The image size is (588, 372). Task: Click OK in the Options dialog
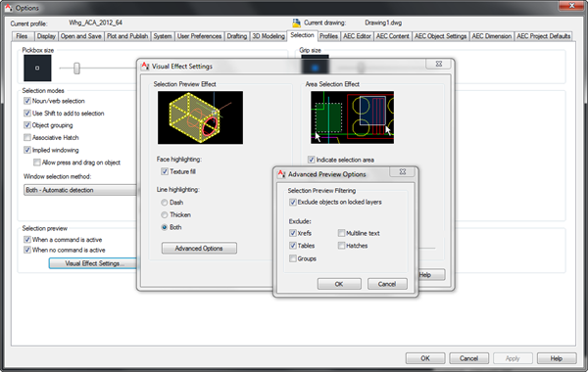click(425, 358)
